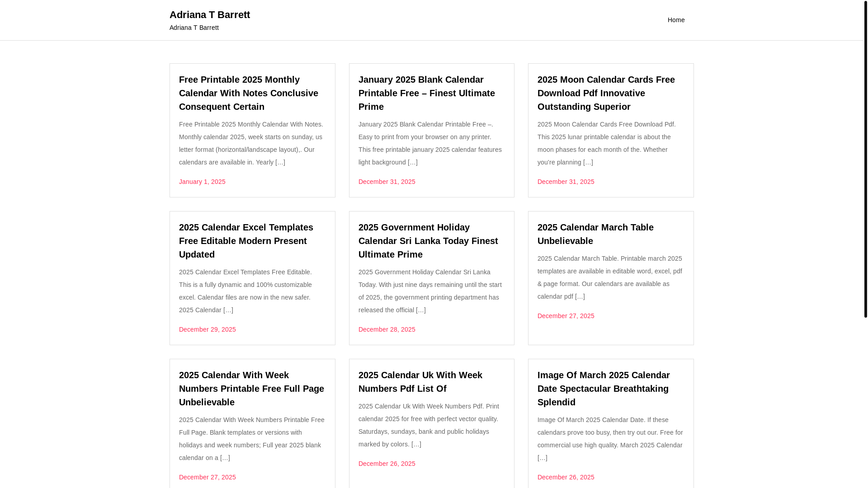
Task: Click excerpt starting 'January 2025 Blank Calendar Printable Free –.'
Action: tap(431, 143)
